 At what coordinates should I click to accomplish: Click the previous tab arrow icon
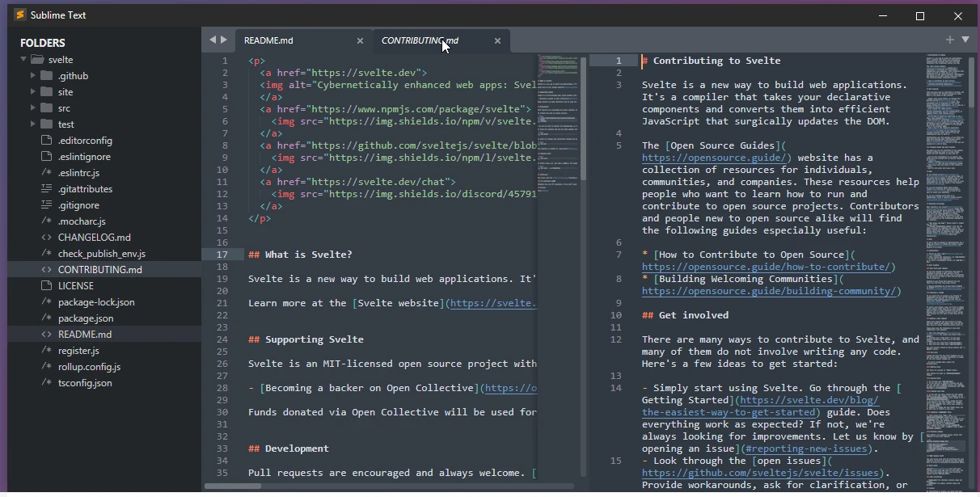click(213, 40)
